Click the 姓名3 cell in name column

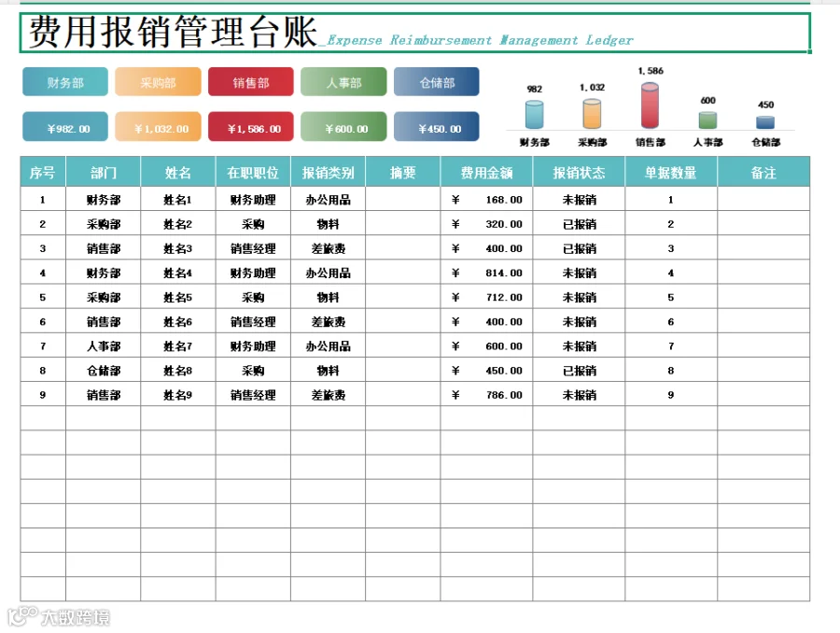click(178, 248)
